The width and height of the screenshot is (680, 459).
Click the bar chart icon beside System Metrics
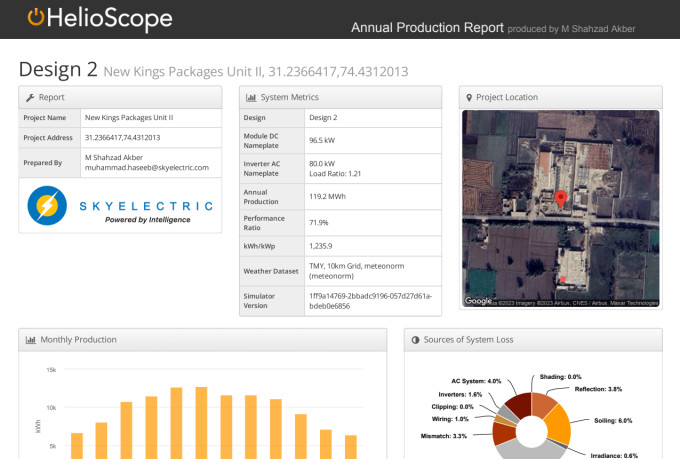pyautogui.click(x=251, y=98)
